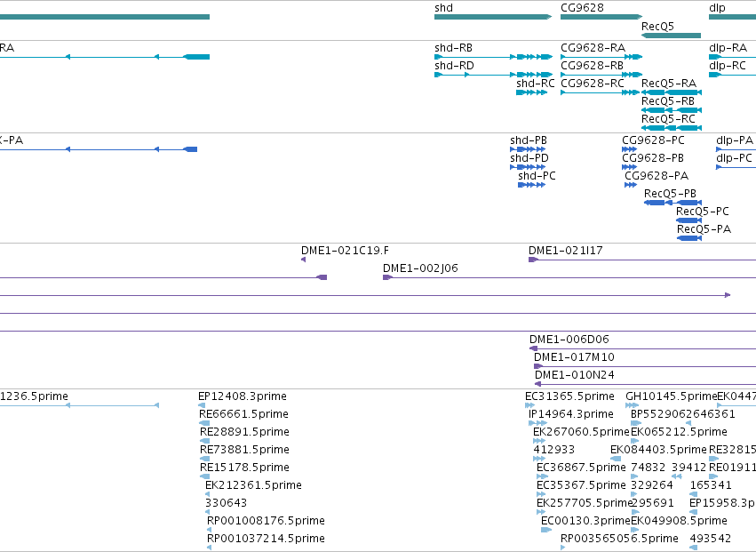Select the RecQ5-PA protein label
756x552 pixels.
click(704, 229)
